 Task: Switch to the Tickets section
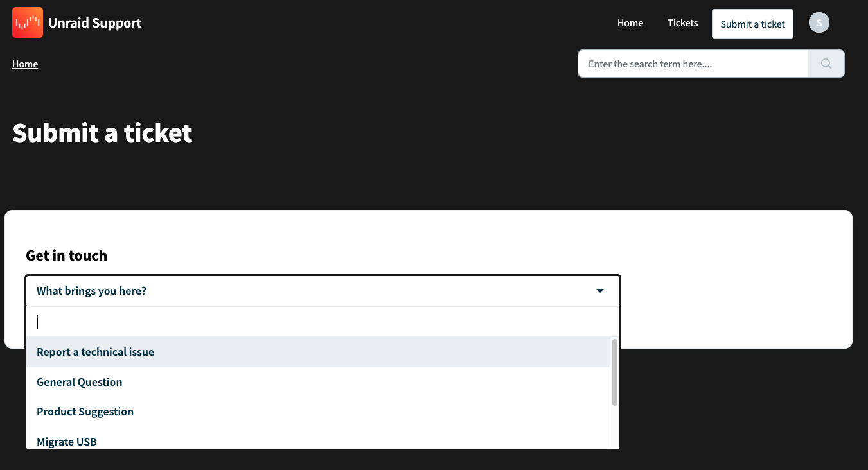click(682, 22)
